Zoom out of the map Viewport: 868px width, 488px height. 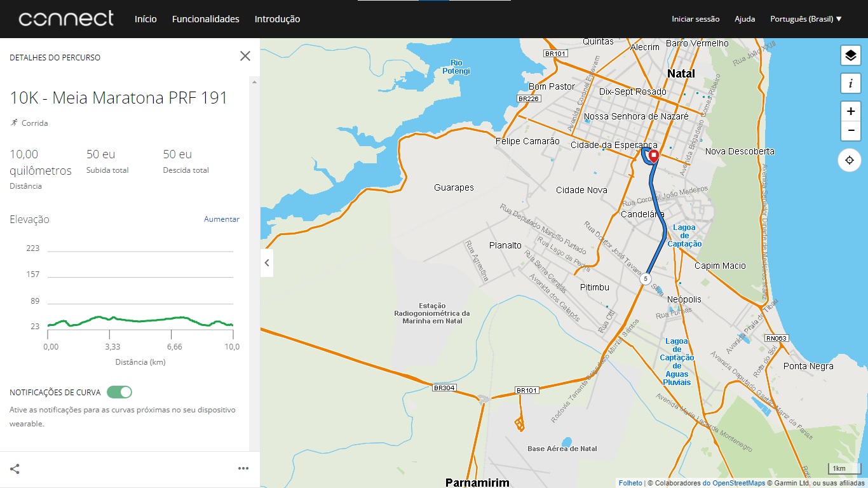pos(850,132)
